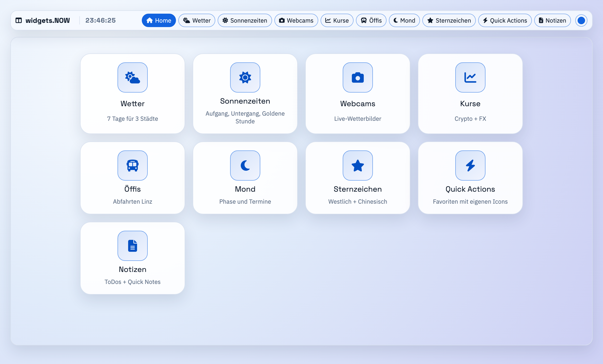
Task: Open the Mond card title
Action: coord(245,189)
